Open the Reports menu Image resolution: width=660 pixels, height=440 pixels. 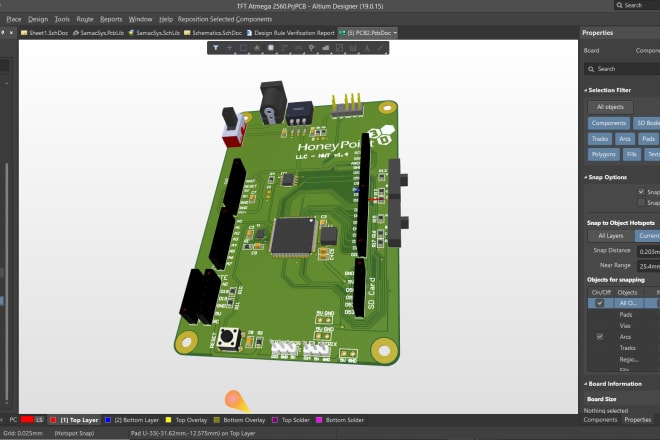[111, 19]
